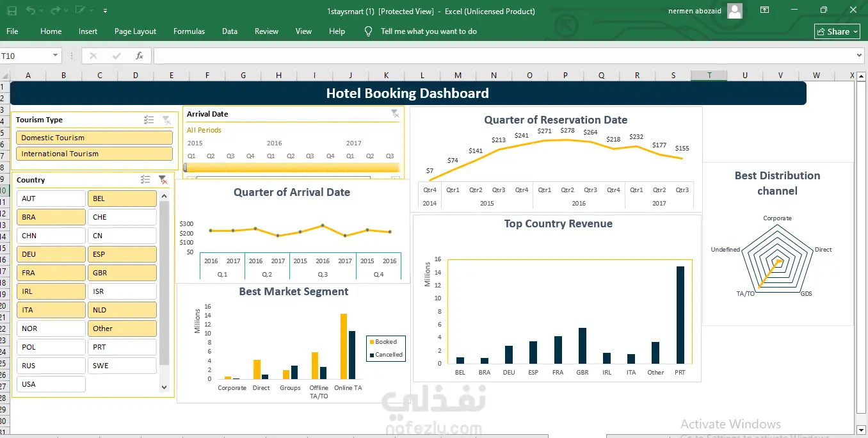Clear filter on Arrival Date timeline
This screenshot has height=438, width=868.
coord(395,114)
